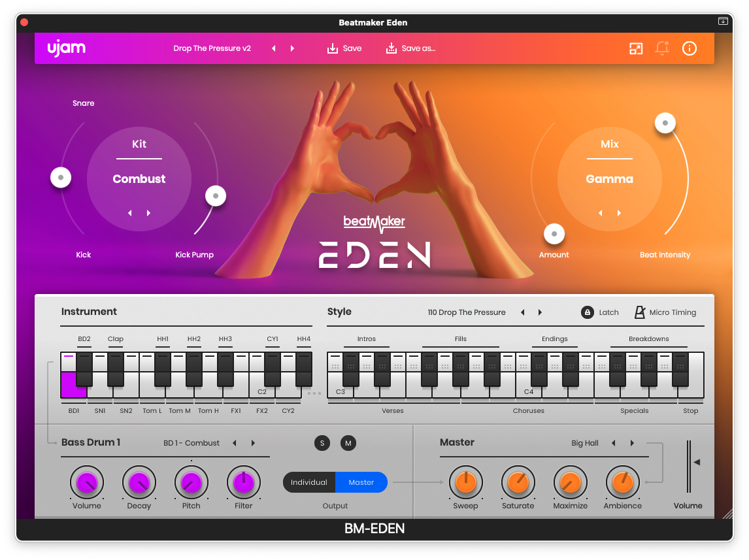This screenshot has width=749, height=560.
Task: Click the Snare slider handle
Action: [61, 178]
